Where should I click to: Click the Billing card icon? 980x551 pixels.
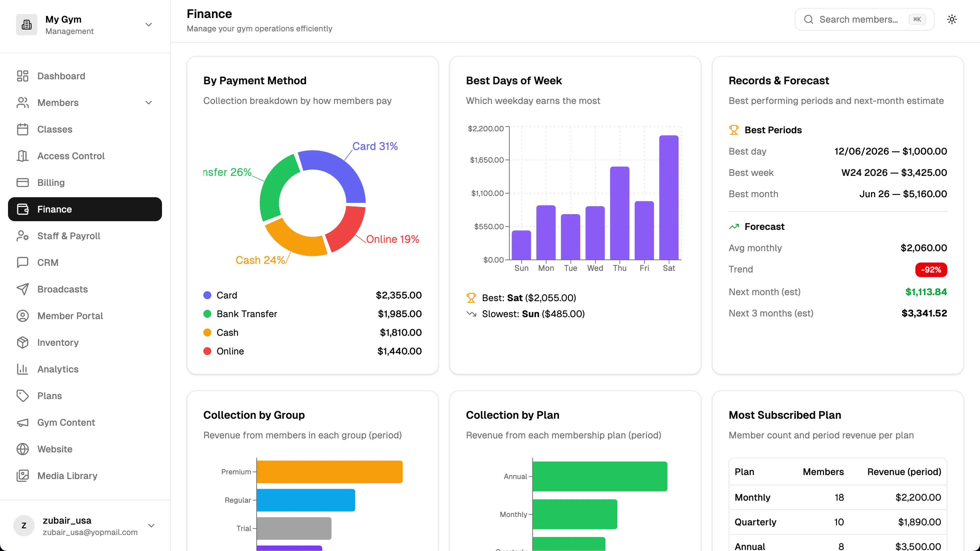point(22,183)
